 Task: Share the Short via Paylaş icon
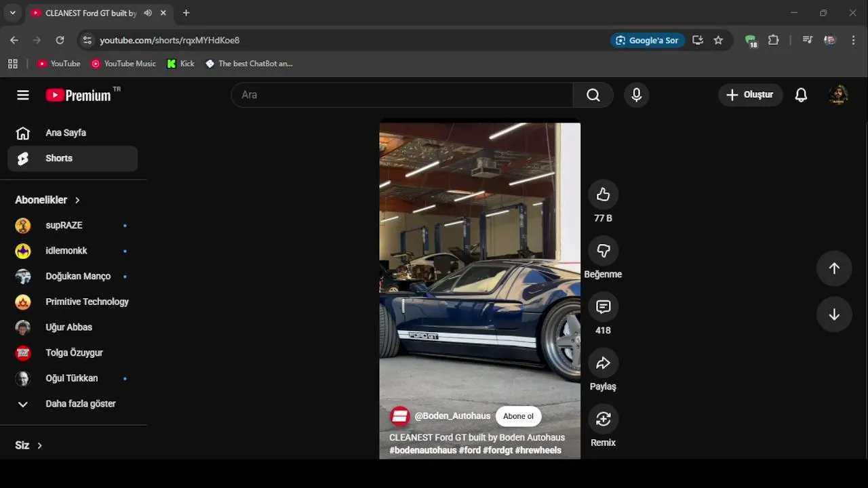click(x=603, y=363)
